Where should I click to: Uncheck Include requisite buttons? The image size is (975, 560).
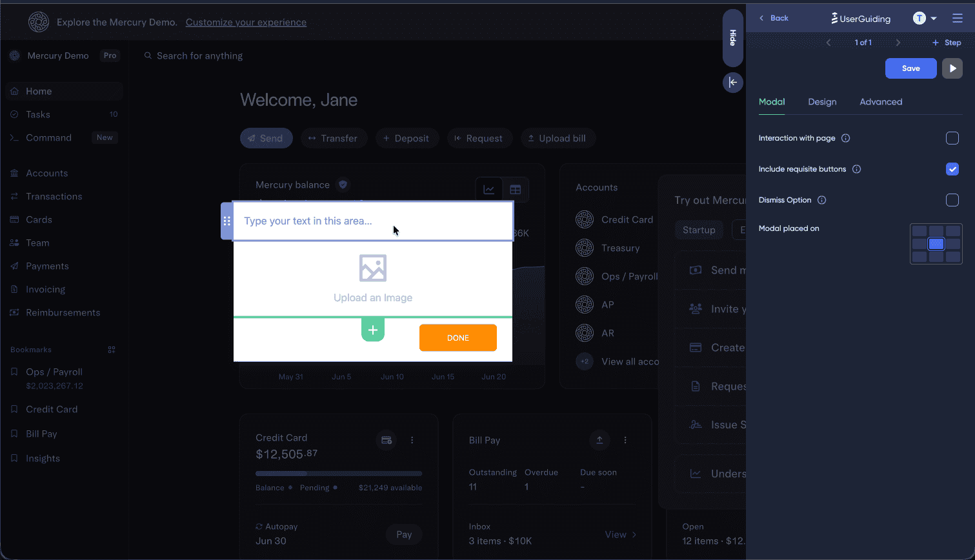click(x=952, y=169)
